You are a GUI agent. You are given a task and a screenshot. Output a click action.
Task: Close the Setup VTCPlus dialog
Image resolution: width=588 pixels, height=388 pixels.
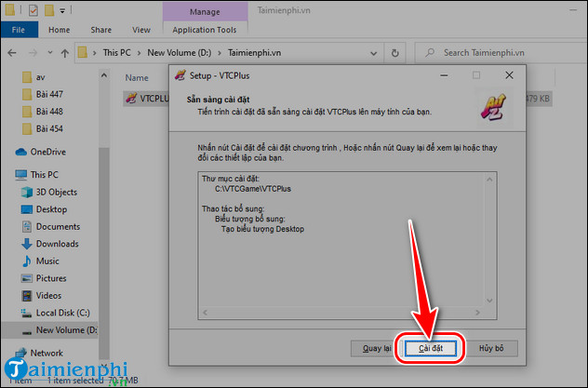coord(509,75)
